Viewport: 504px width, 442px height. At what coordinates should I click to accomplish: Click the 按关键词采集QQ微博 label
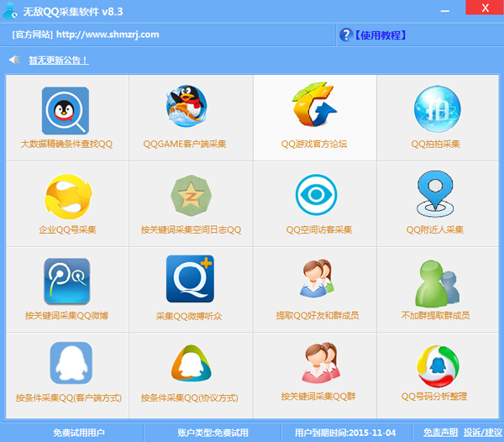pos(66,316)
